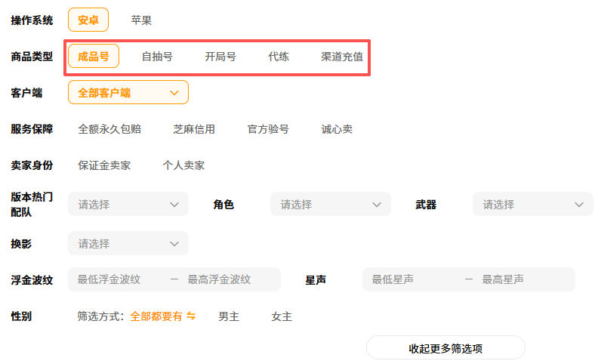Click 收起更多筛选项 button
The image size is (598, 364).
click(445, 348)
